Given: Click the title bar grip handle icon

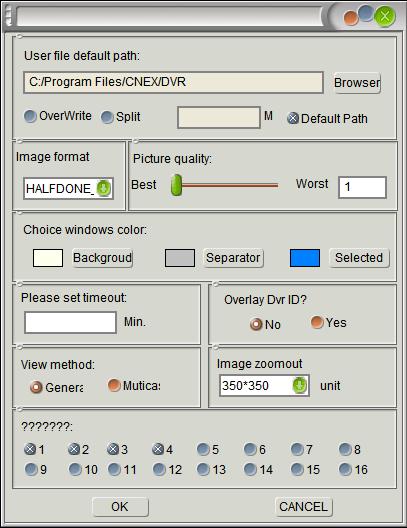Looking at the screenshot, I should (x=8, y=16).
